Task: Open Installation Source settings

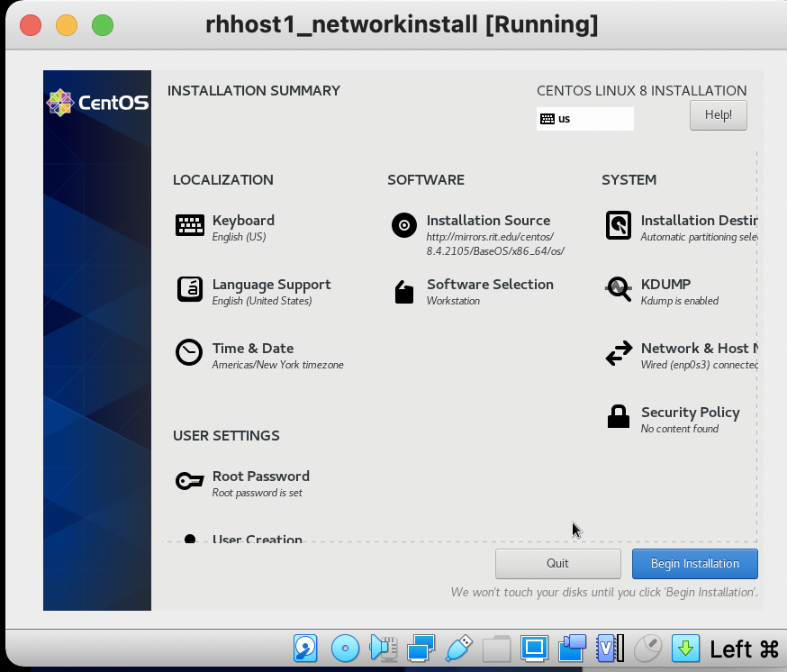Action: coord(478,234)
